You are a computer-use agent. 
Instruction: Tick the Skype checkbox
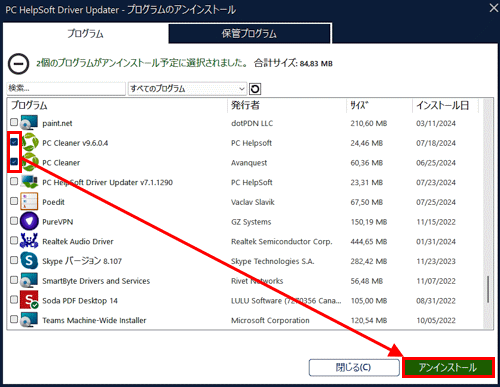point(14,260)
